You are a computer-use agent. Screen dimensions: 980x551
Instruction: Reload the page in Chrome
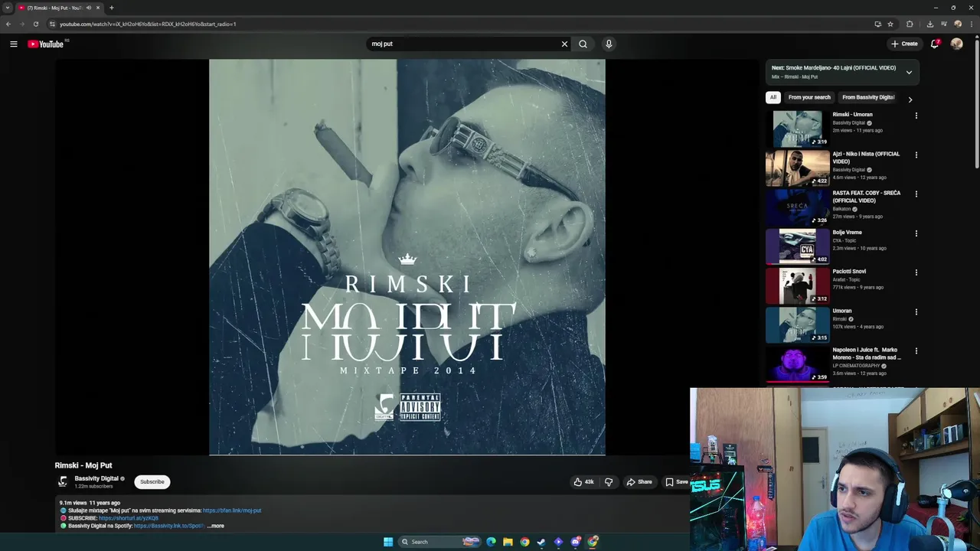[36, 24]
